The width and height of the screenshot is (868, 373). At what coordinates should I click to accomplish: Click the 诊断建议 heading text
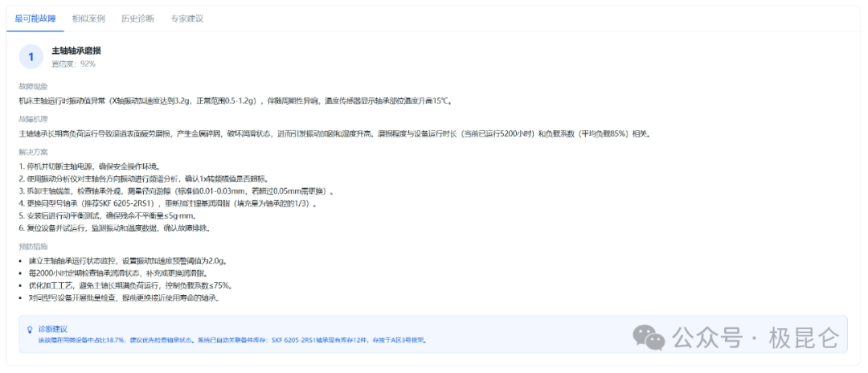click(x=52, y=329)
